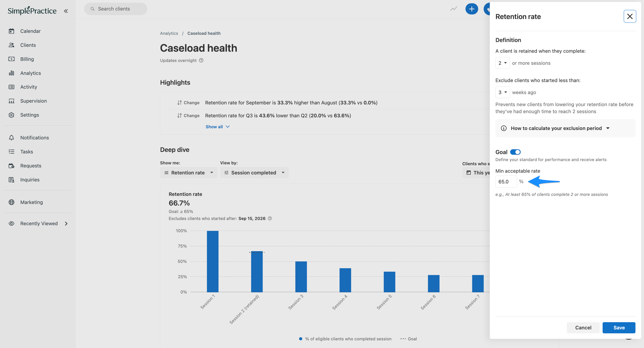
Task: Click the Tasks checklist icon
Action: pos(11,152)
